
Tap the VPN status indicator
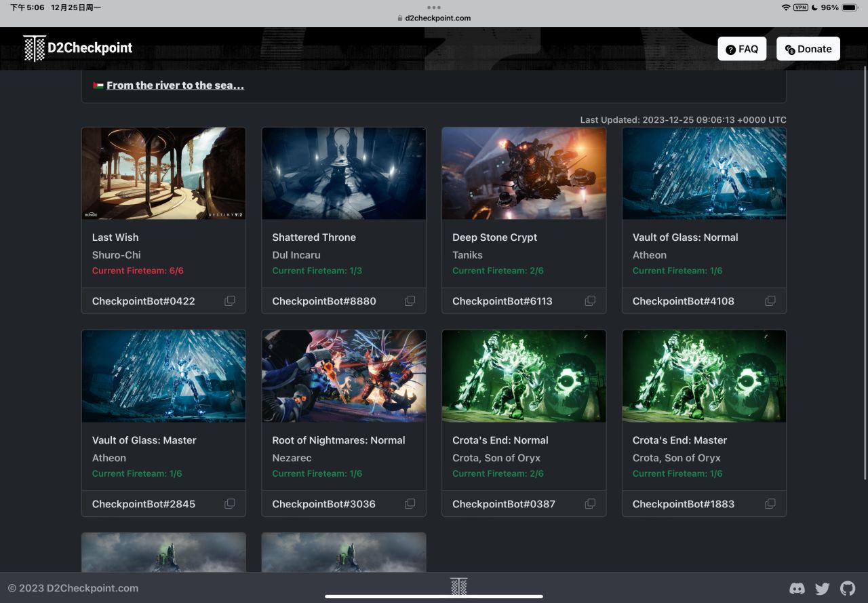coord(801,7)
